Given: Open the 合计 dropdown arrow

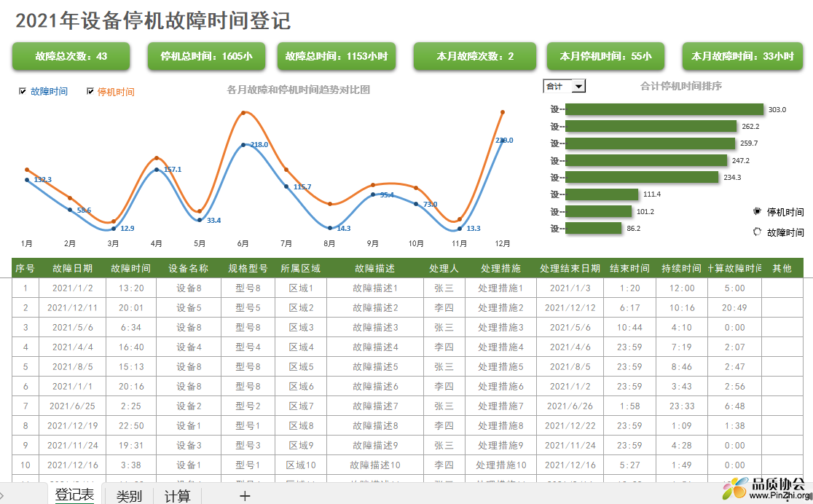Looking at the screenshot, I should pos(578,86).
